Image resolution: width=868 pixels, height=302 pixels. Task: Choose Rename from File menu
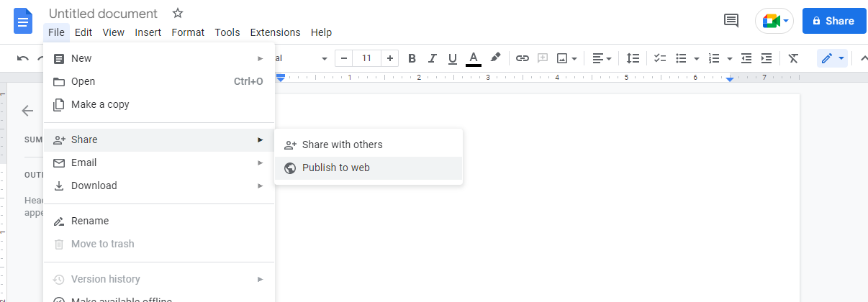point(159,221)
